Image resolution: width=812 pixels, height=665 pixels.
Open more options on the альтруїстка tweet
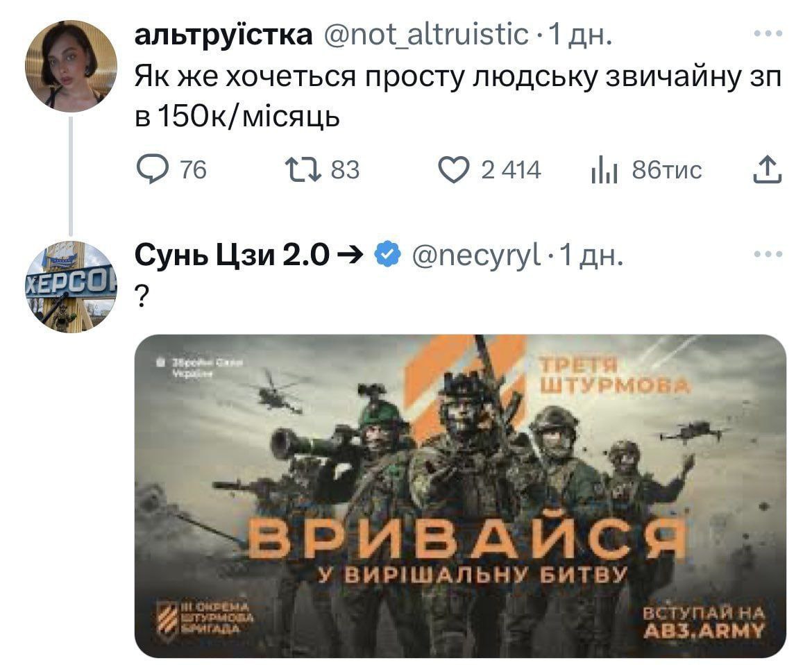(x=768, y=33)
